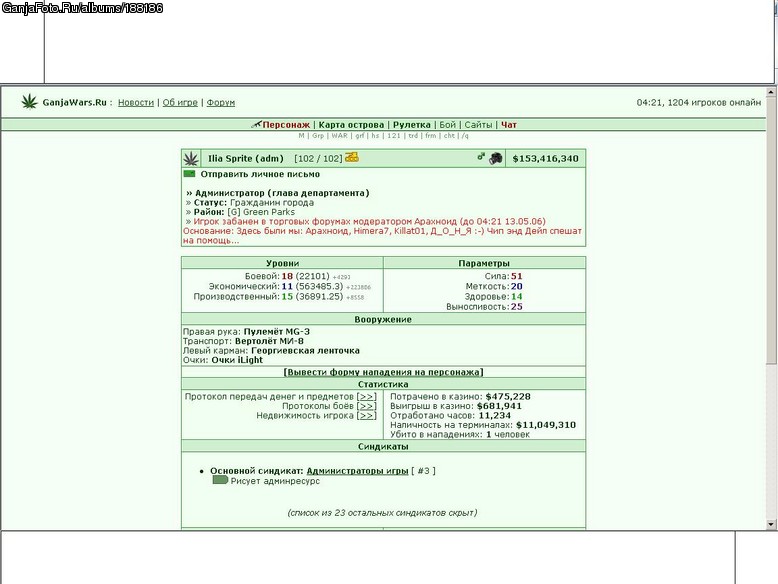Screen dimensions: 778x584
Task: Click the Выигрыш в казино $681,941 text
Action: (455, 406)
